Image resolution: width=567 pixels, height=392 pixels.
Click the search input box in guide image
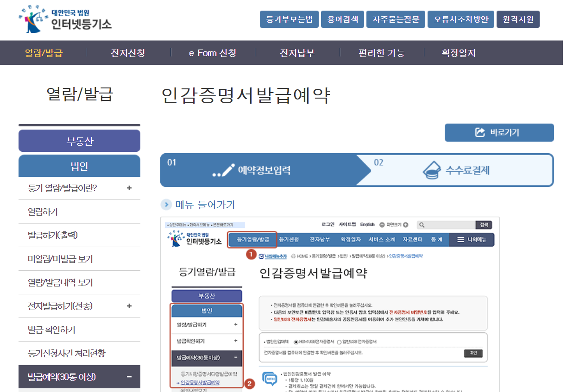pyautogui.click(x=446, y=225)
